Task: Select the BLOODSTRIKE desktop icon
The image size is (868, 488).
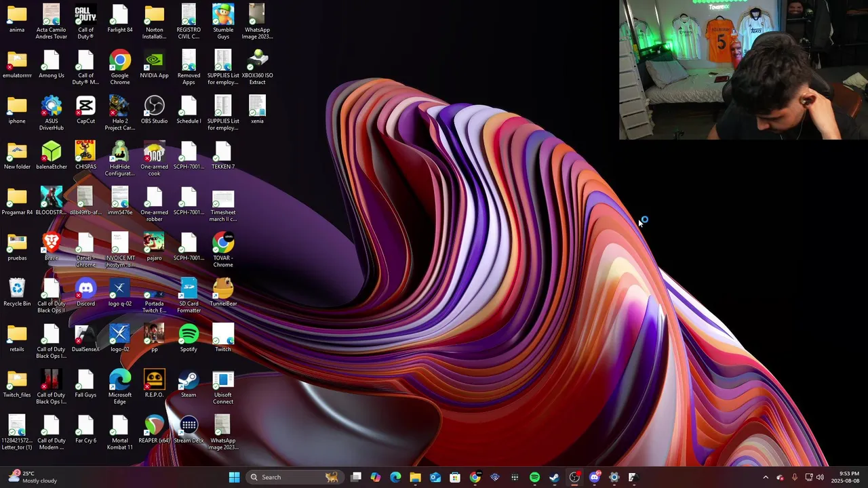Action: 51,201
